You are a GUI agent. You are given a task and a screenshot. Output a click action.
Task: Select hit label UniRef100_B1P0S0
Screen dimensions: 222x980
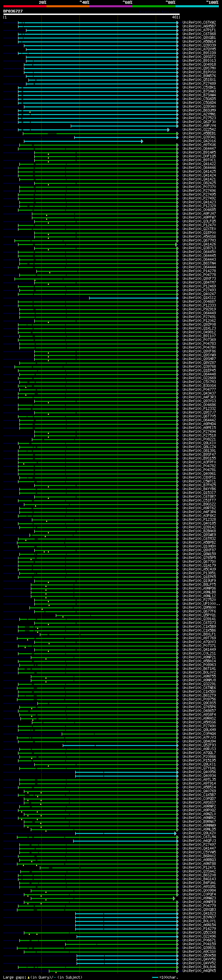[x=199, y=72]
